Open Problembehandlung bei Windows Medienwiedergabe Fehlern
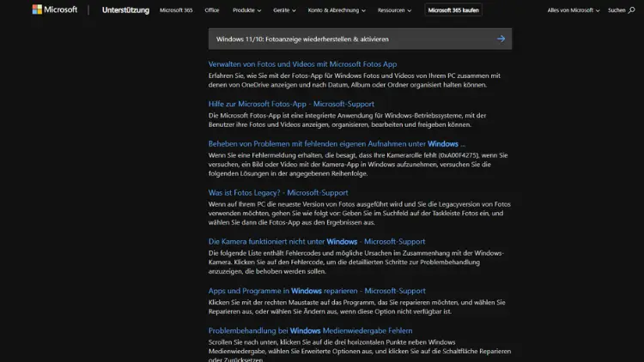 click(x=310, y=330)
